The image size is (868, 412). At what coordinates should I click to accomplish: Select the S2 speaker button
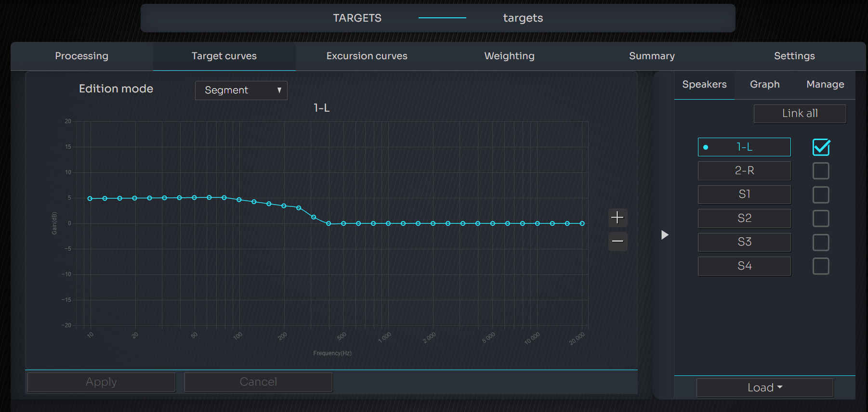(744, 219)
